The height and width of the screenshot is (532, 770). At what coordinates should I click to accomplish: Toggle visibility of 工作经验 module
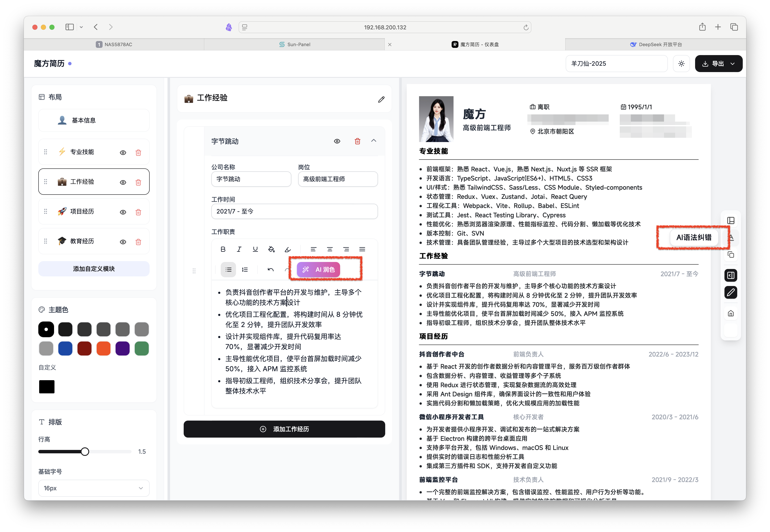coord(123,182)
